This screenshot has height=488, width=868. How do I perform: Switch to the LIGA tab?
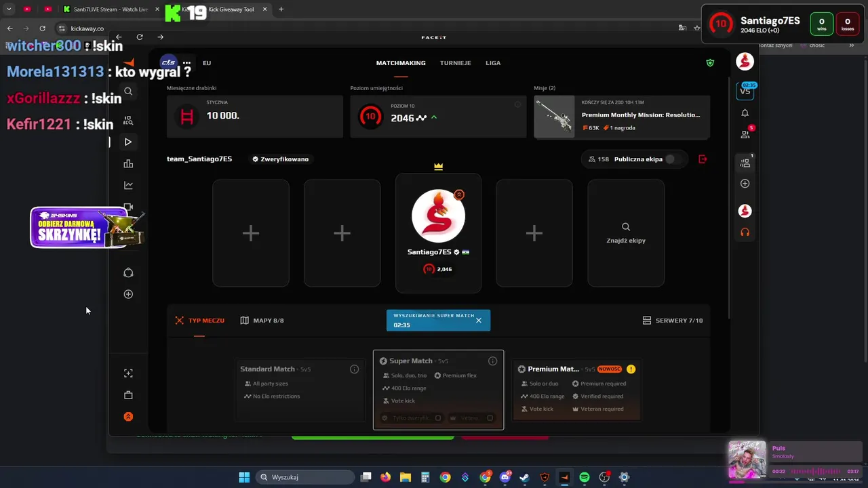coord(493,63)
